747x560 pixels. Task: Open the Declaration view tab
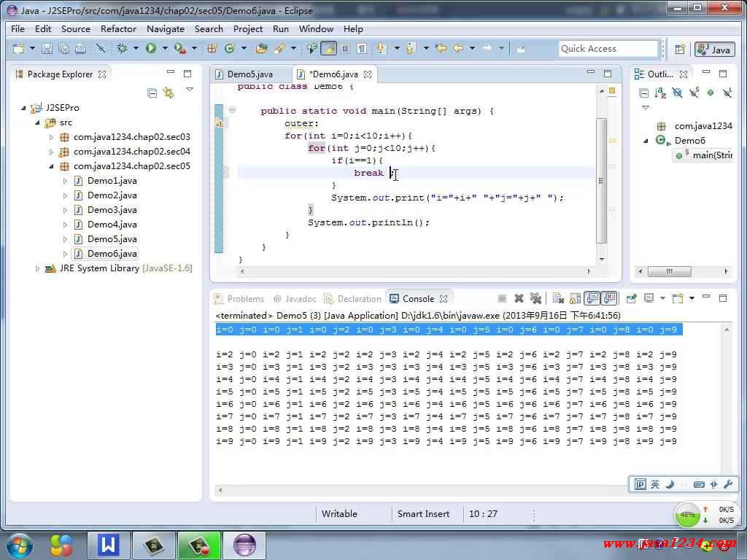(x=354, y=299)
